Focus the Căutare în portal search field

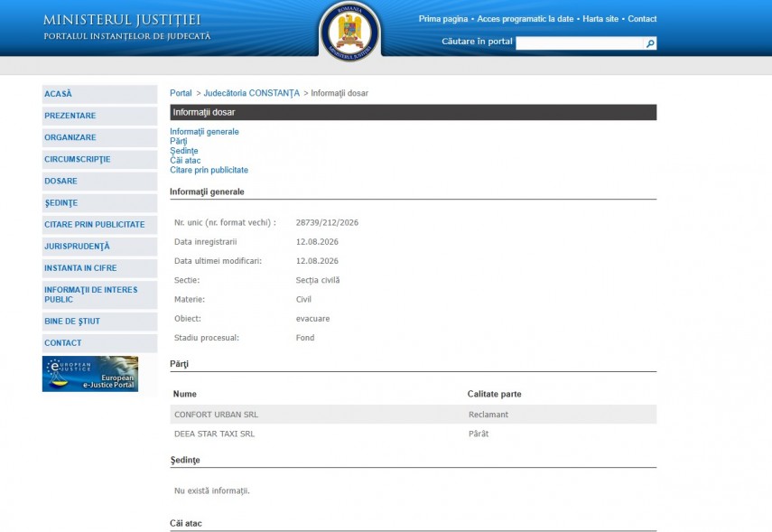click(x=580, y=43)
